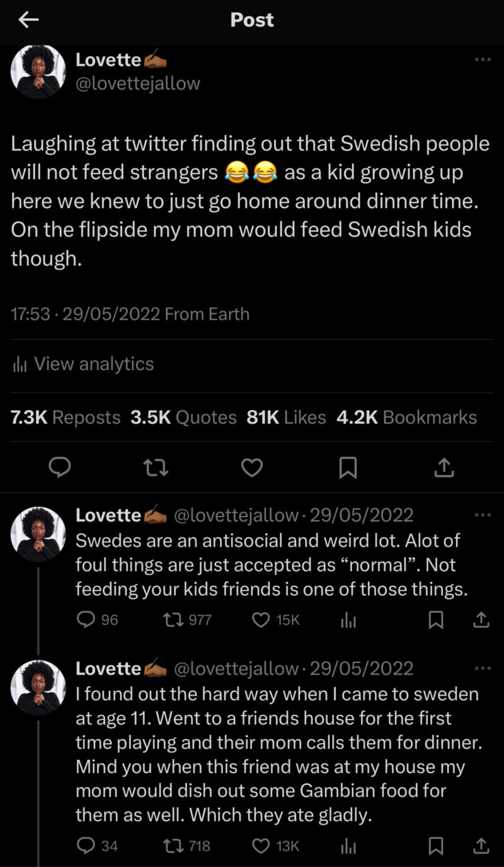
Task: Bookmark the main post
Action: click(348, 467)
